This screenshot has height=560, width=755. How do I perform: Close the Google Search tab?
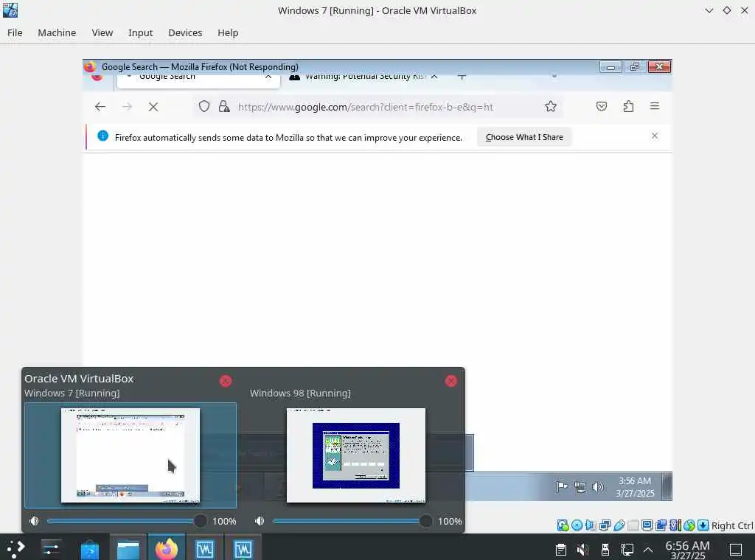[x=268, y=77]
